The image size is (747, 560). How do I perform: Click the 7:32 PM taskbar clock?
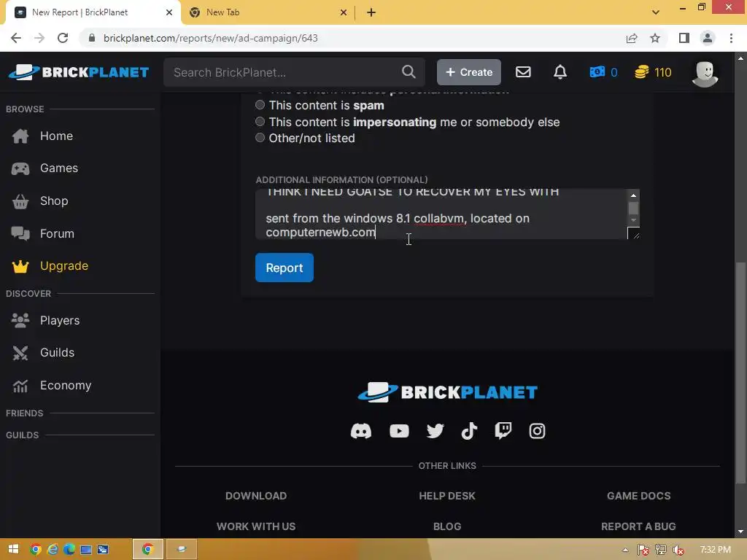[716, 550]
